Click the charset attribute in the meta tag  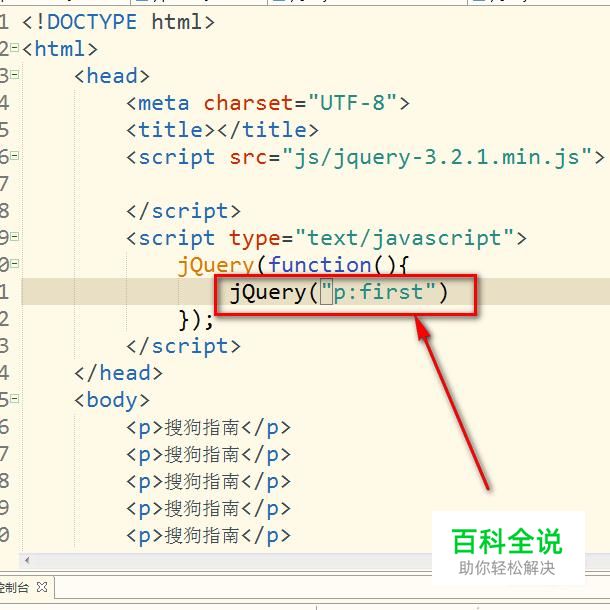click(x=248, y=103)
